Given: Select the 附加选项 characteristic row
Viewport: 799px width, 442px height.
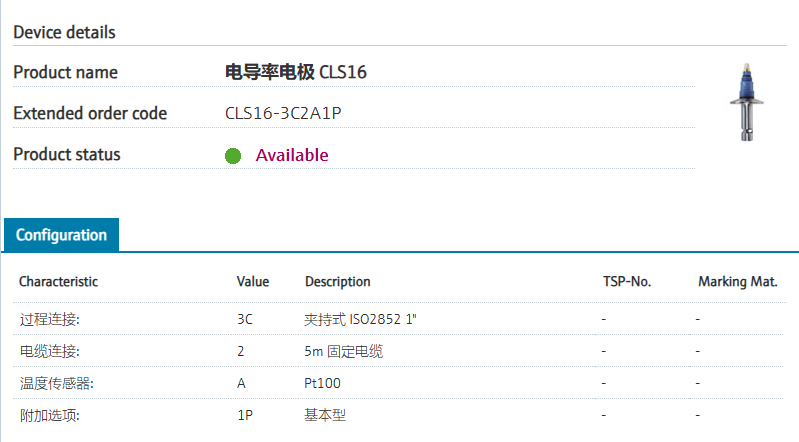Looking at the screenshot, I should (50, 415).
